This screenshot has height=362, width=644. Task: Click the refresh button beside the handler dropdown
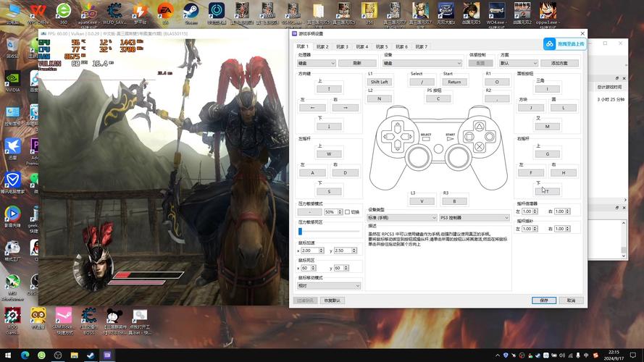357,63
